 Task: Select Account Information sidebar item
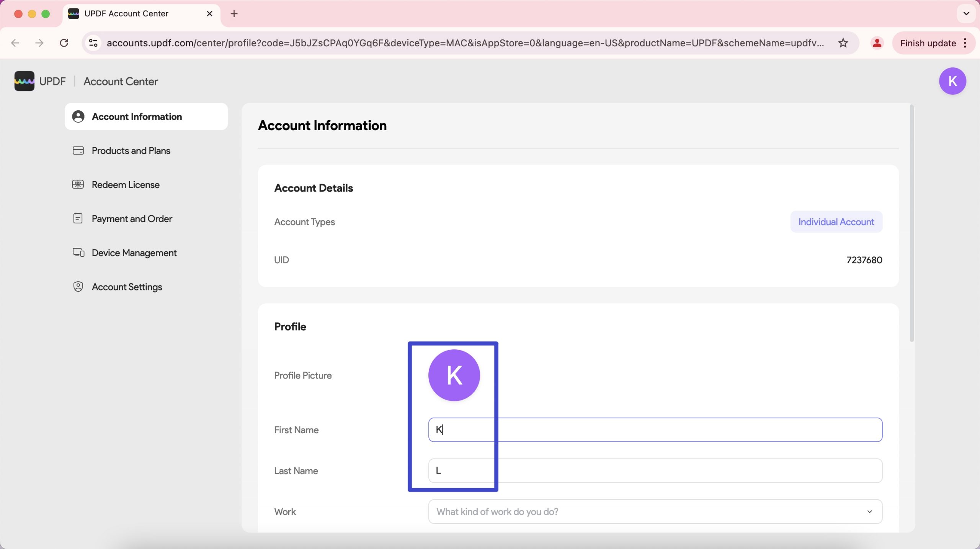click(x=146, y=116)
